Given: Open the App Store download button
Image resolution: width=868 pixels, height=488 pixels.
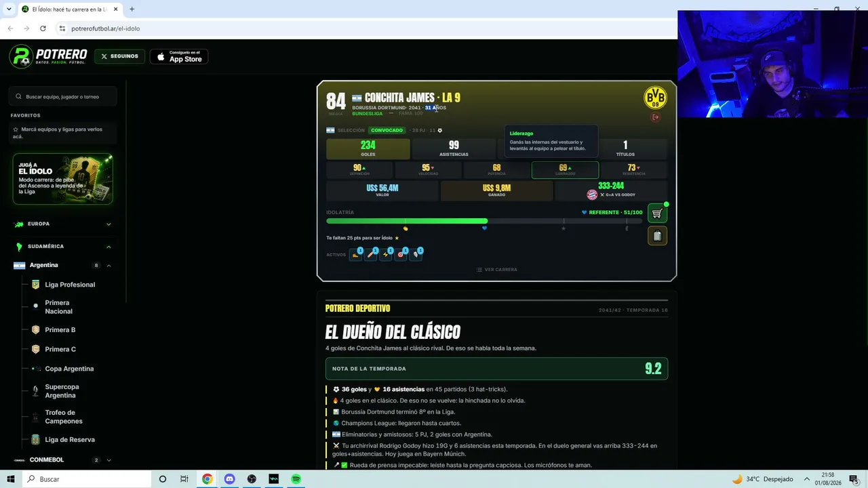Looking at the screenshot, I should (179, 56).
